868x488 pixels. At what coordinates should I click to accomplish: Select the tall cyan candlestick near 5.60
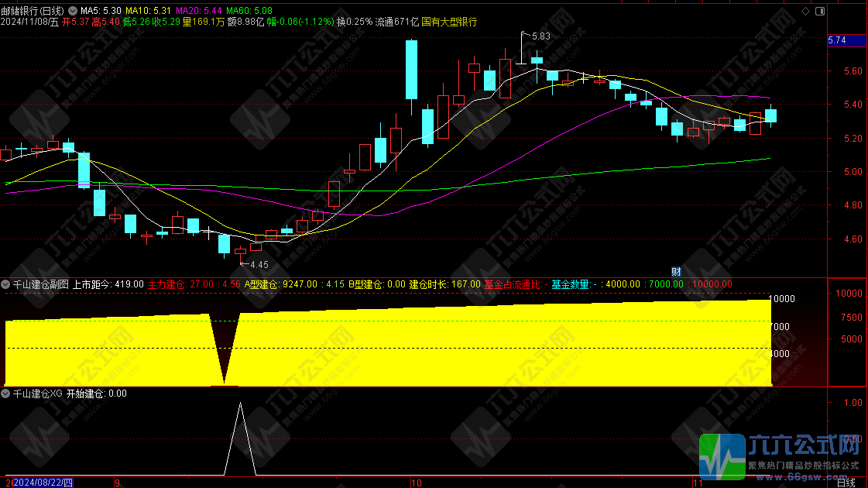(411, 70)
